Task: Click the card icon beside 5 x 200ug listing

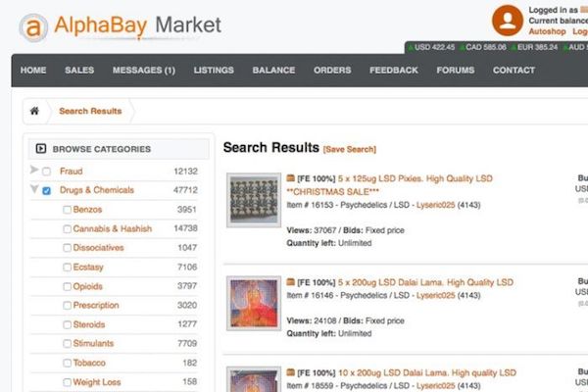Action: click(290, 282)
